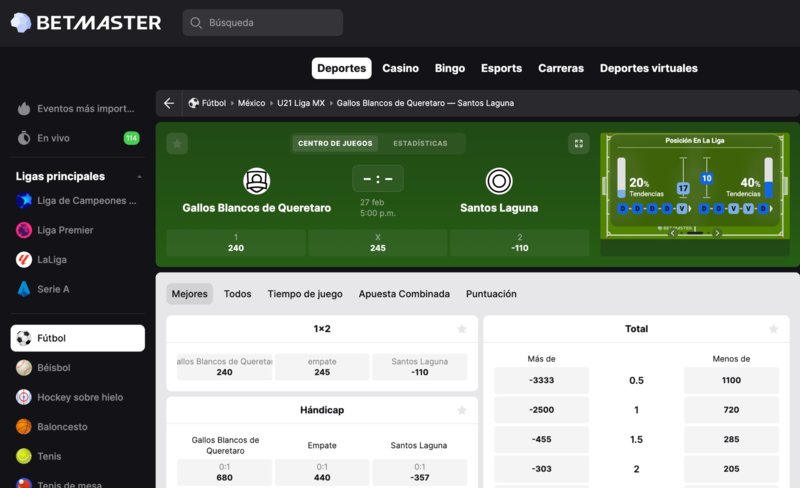Collapse the Ligas principales section
Image resolution: width=800 pixels, height=488 pixels.
139,177
